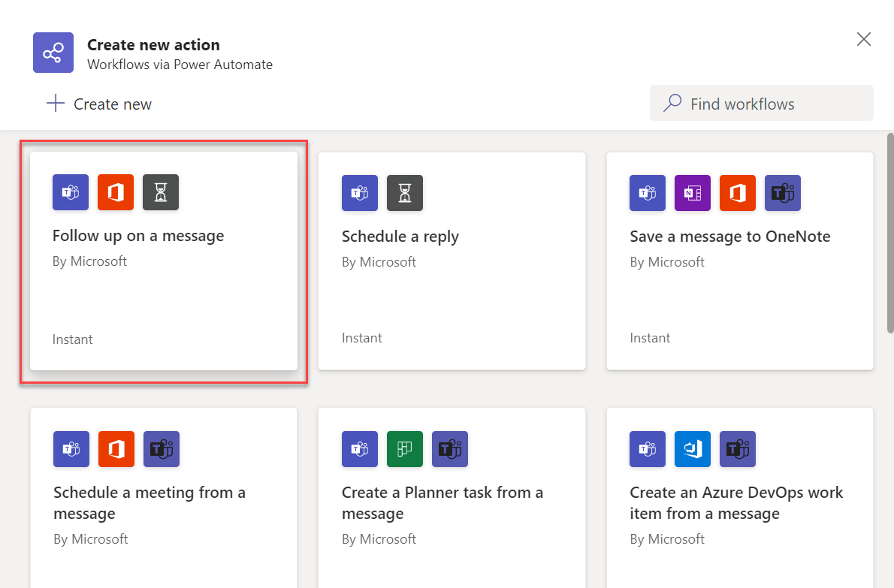
Task: Close the Create new action dialog
Action: coord(864,40)
